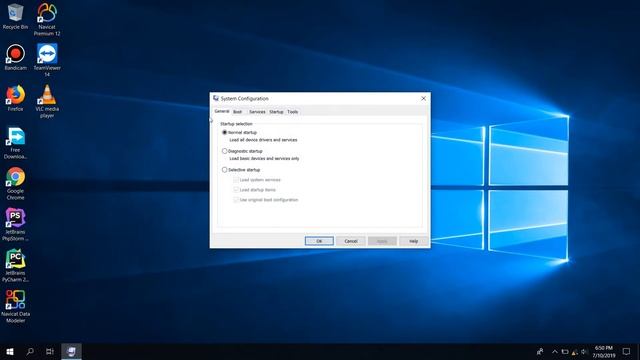640x360 pixels.
Task: Go to the Tools tab
Action: click(293, 112)
